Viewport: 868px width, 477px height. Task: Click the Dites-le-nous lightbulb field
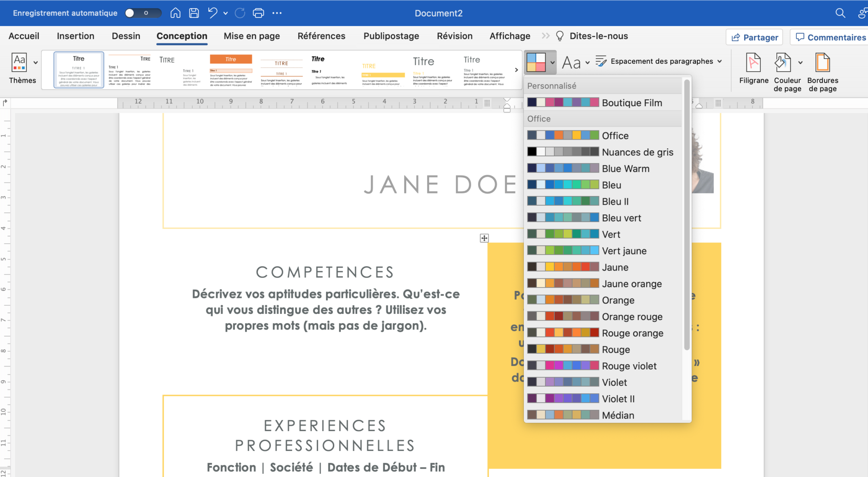[592, 36]
